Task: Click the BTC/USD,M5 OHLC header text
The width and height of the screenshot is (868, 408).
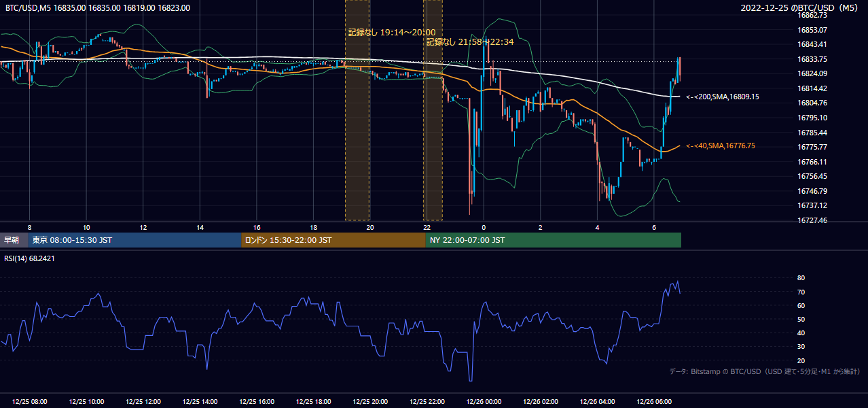Action: (x=98, y=8)
